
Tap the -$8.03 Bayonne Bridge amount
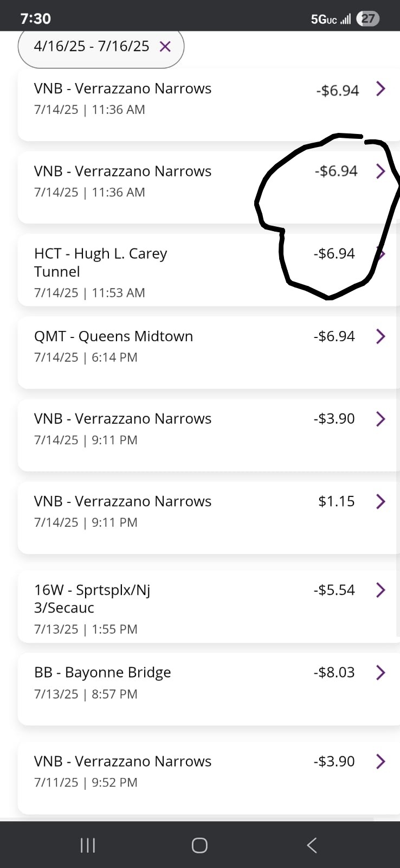334,673
